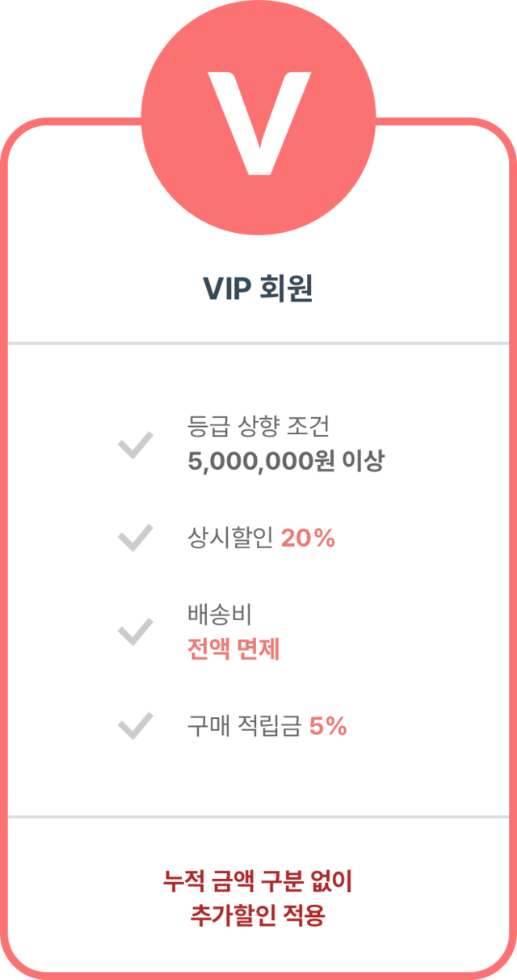Click the red 전액 면제 text
The width and height of the screenshot is (517, 980).
[233, 649]
